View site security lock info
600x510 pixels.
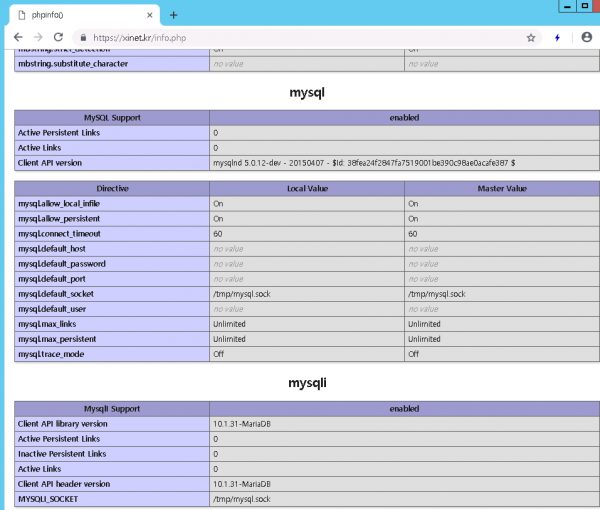(83, 37)
